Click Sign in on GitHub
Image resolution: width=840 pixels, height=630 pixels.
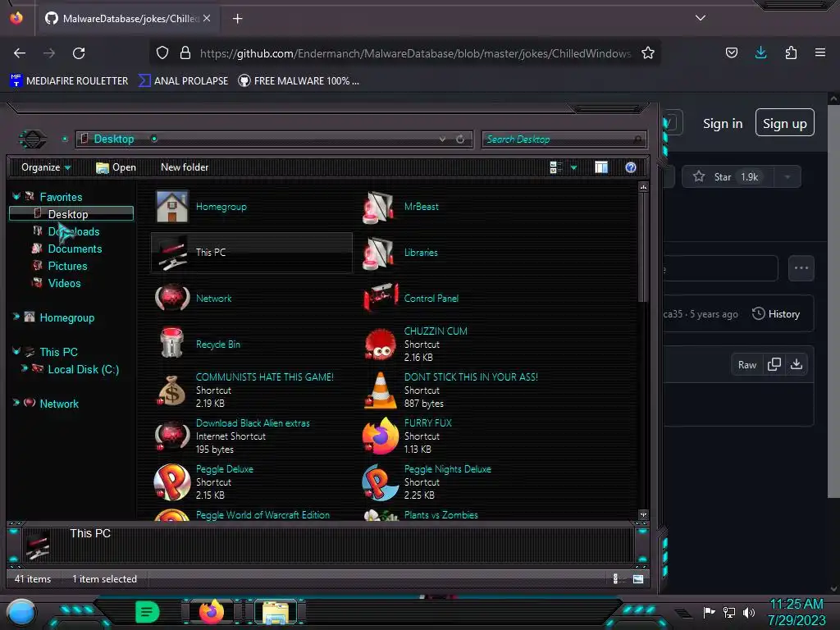point(723,124)
